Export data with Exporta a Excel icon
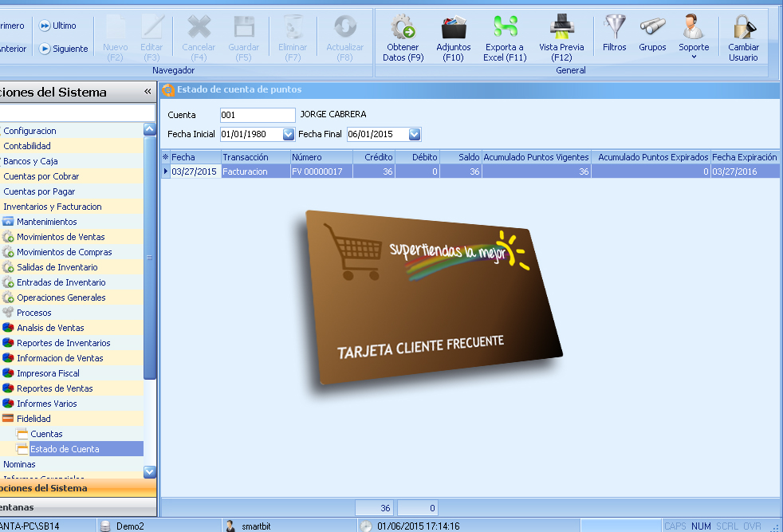Viewport: 783px width, 532px height. click(505, 30)
